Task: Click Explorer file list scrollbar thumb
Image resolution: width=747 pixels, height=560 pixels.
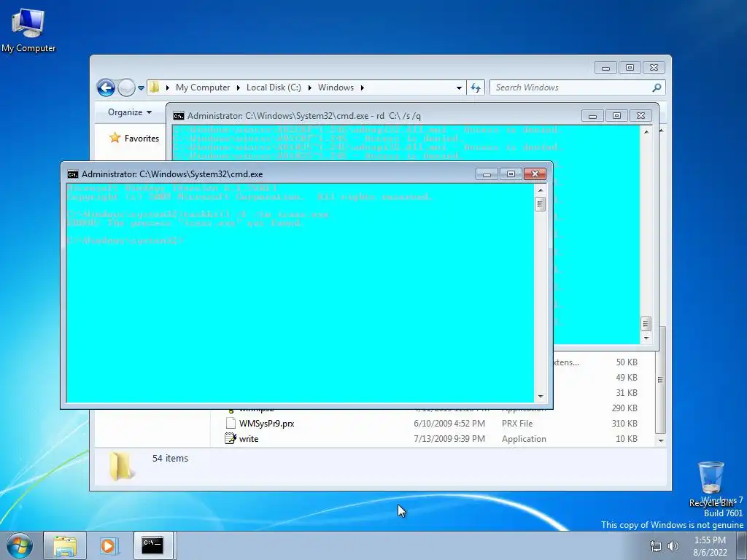Action: [660, 379]
